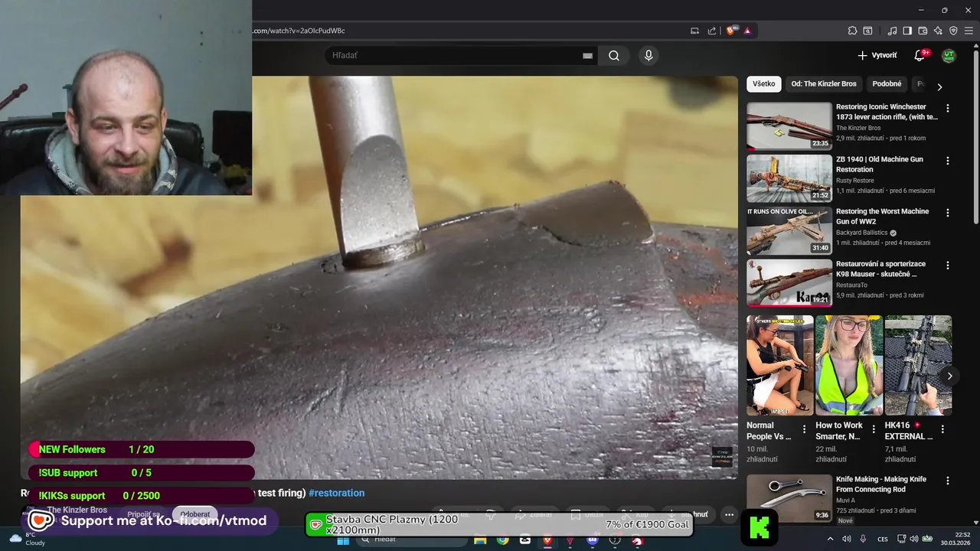The height and width of the screenshot is (551, 980).
Task: Select the Od: The Kinzler Bros chip
Action: (824, 83)
